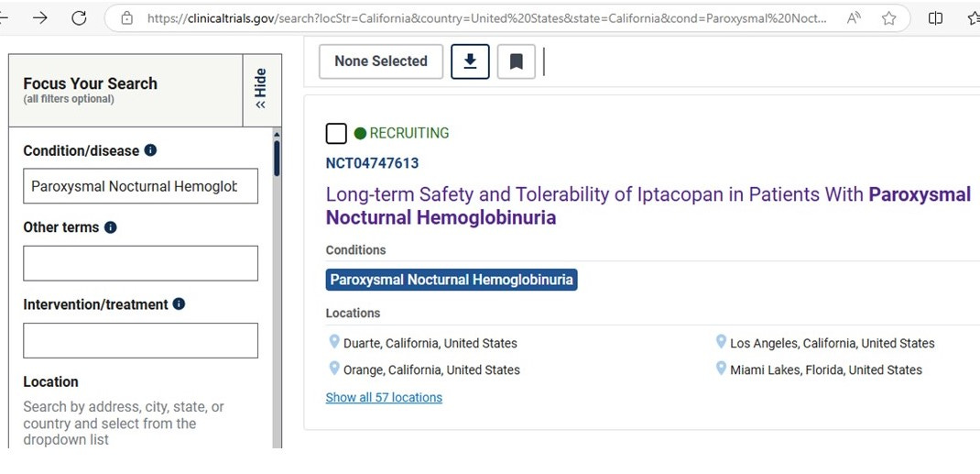
Task: Click the browser refresh icon
Action: coord(79,18)
